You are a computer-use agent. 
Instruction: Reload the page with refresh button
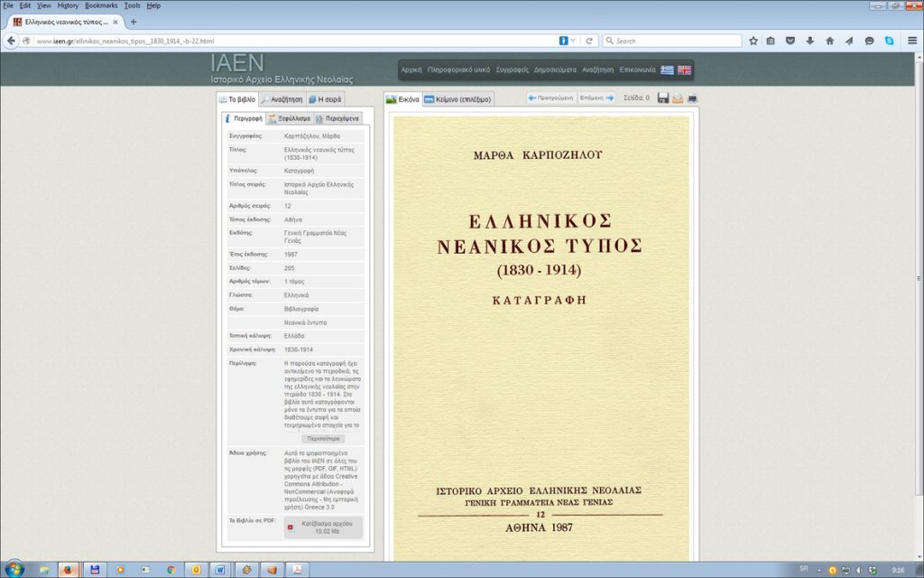click(x=589, y=41)
